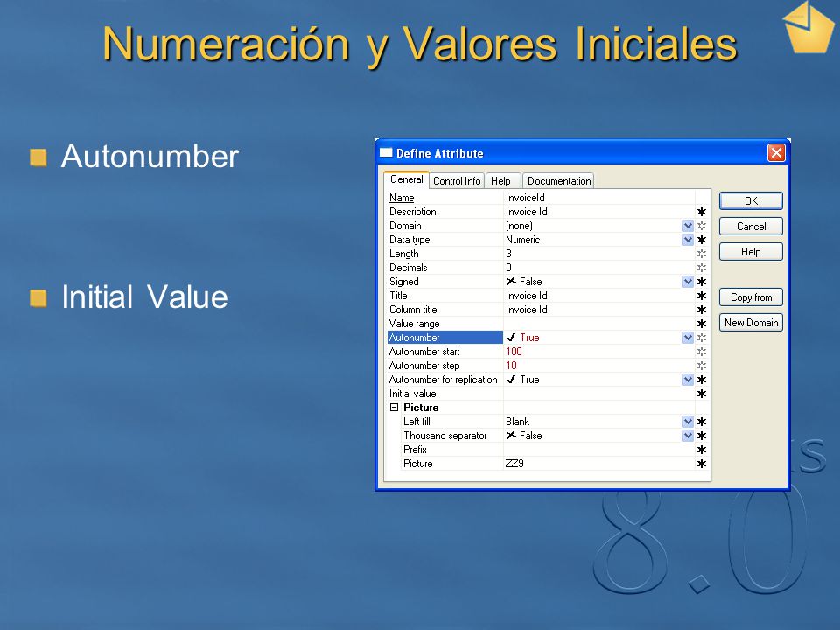Click the Prefix property label

tap(415, 450)
